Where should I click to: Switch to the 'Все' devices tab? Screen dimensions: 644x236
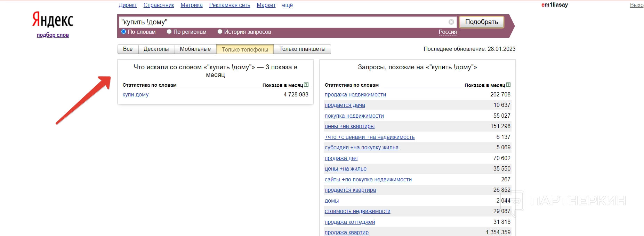[x=128, y=49]
